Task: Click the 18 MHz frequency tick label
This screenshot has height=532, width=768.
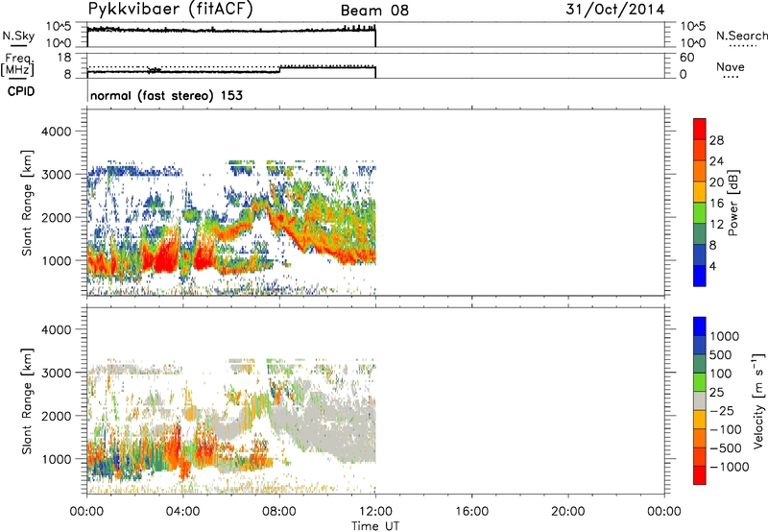Action: tap(64, 58)
